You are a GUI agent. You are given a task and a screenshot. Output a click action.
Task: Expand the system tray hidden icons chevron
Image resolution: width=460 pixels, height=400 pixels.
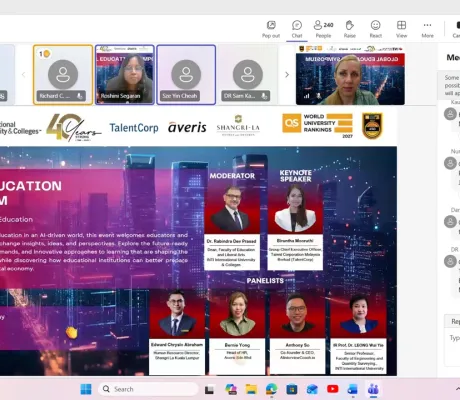457,389
